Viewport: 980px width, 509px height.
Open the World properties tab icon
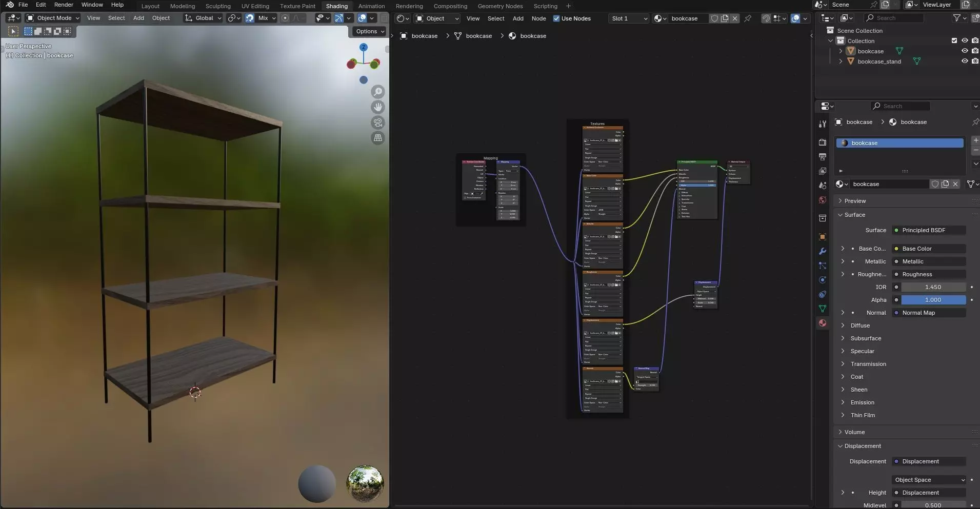pos(823,199)
